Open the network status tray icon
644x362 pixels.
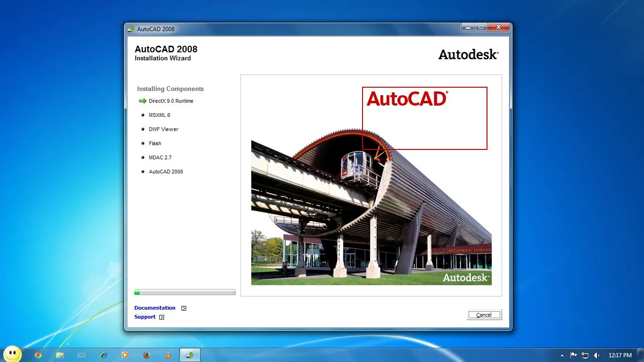[585, 355]
